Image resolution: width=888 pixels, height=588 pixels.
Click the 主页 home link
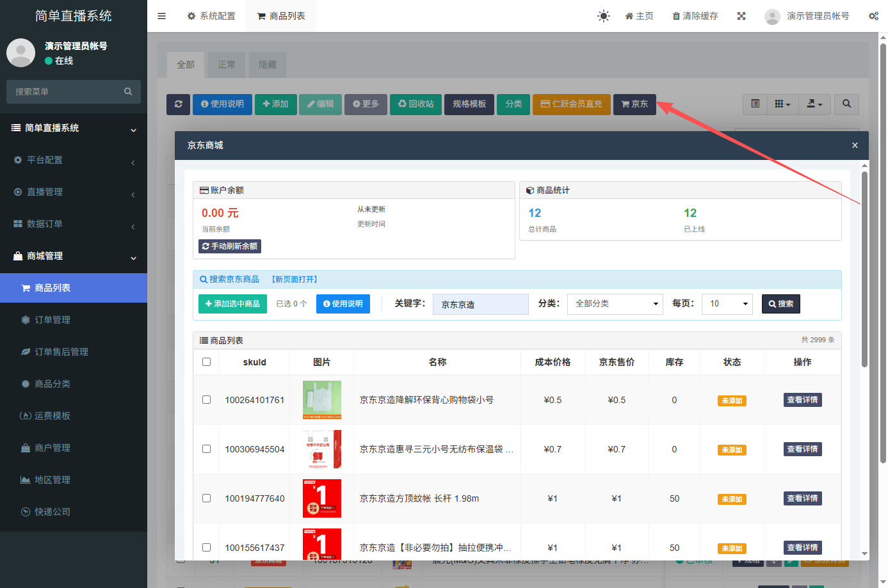639,16
